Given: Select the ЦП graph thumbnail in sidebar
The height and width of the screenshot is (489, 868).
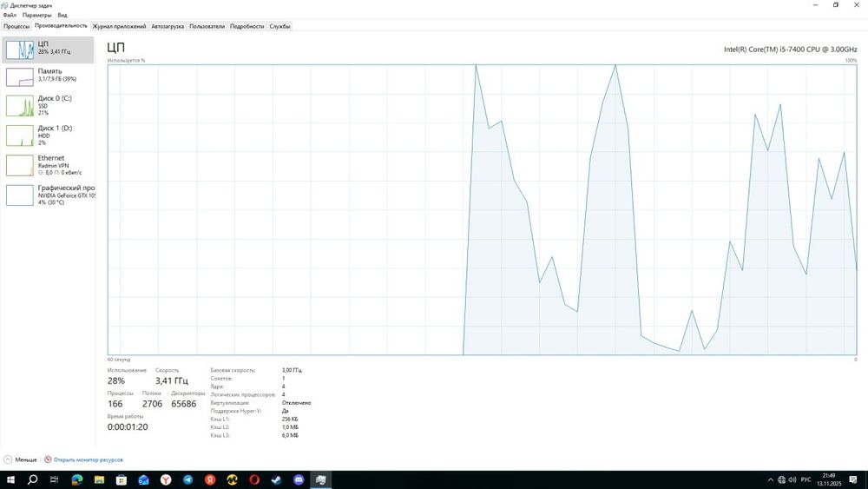Looking at the screenshot, I should click(20, 50).
